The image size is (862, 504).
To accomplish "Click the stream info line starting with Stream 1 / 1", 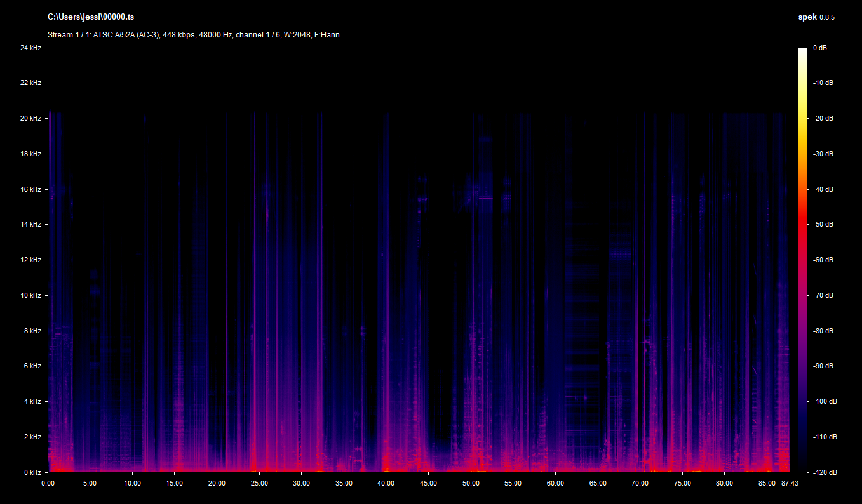I will point(193,35).
